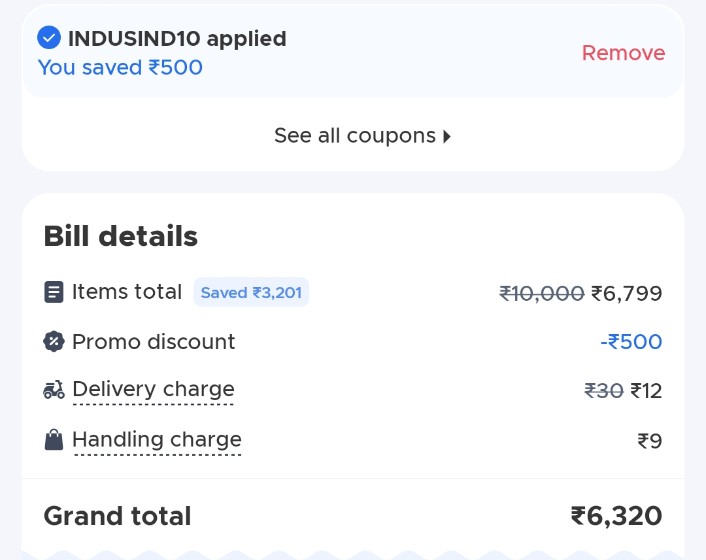This screenshot has height=560, width=706.
Task: Click the struck-through ₹10,000 price
Action: (x=541, y=293)
